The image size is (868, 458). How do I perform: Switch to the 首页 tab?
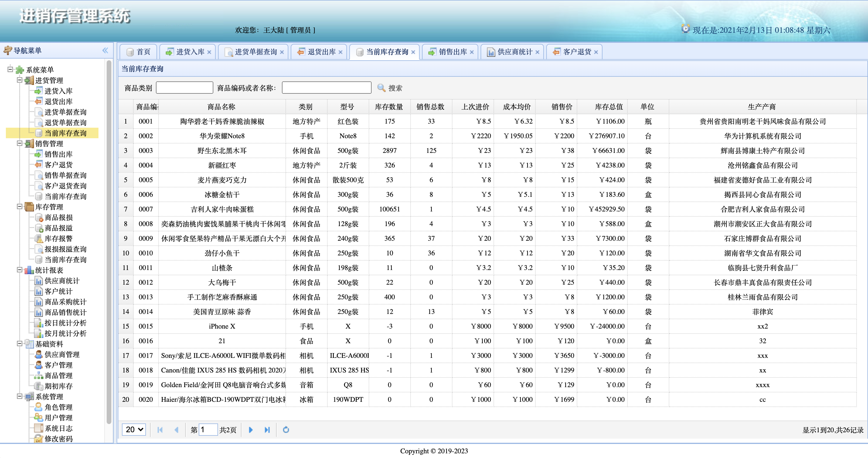(139, 52)
